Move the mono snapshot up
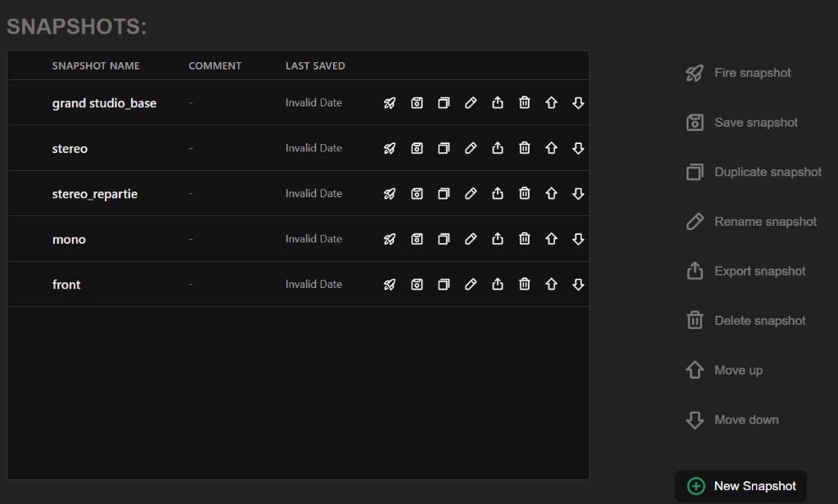This screenshot has height=504, width=838. pyautogui.click(x=551, y=239)
